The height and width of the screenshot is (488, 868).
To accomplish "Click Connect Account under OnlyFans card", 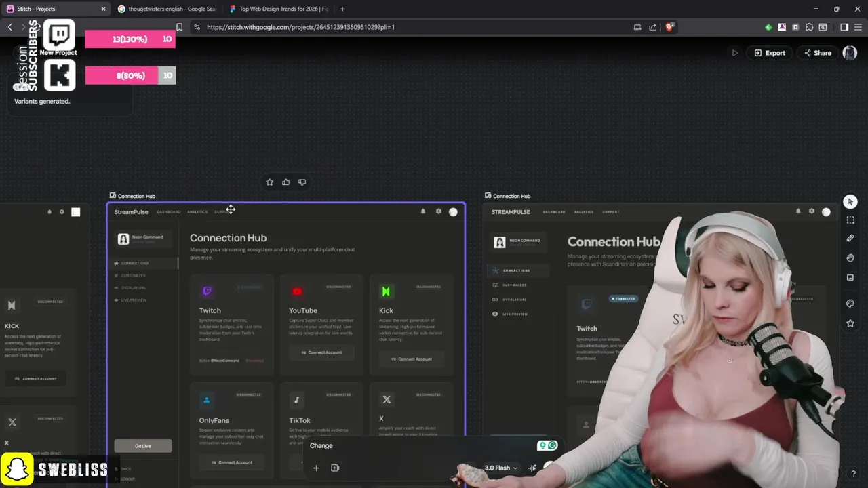I will coord(231,462).
